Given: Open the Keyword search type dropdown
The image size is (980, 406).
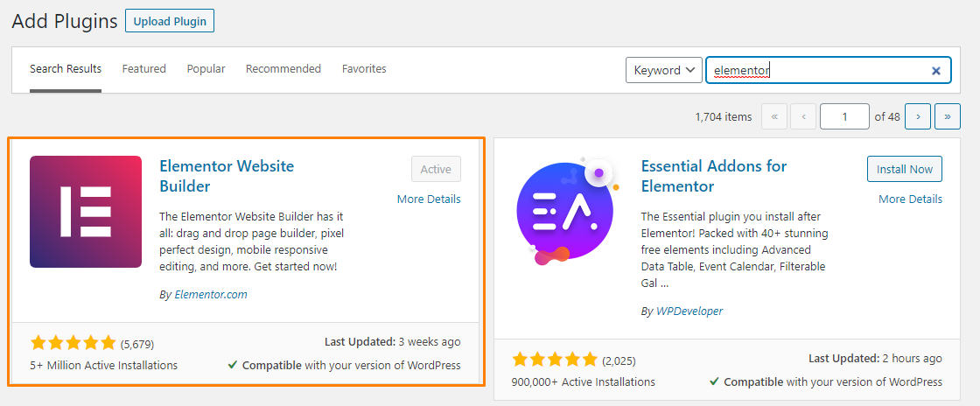Looking at the screenshot, I should [x=663, y=70].
